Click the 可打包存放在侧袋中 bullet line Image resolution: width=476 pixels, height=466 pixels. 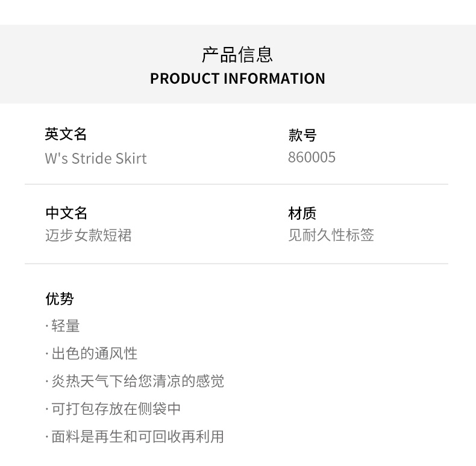[x=116, y=409]
